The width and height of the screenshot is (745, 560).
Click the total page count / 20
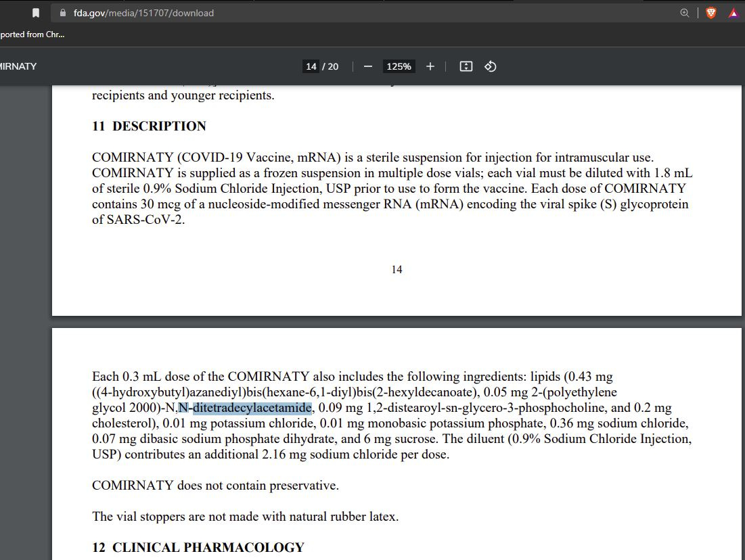330,66
